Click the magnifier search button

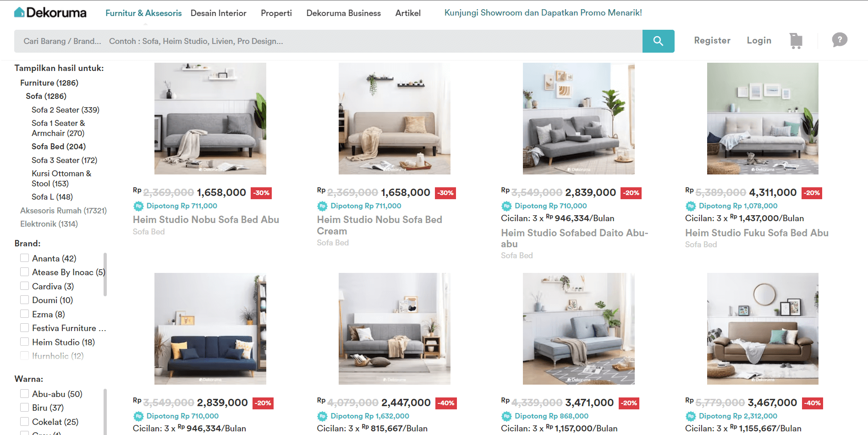658,41
